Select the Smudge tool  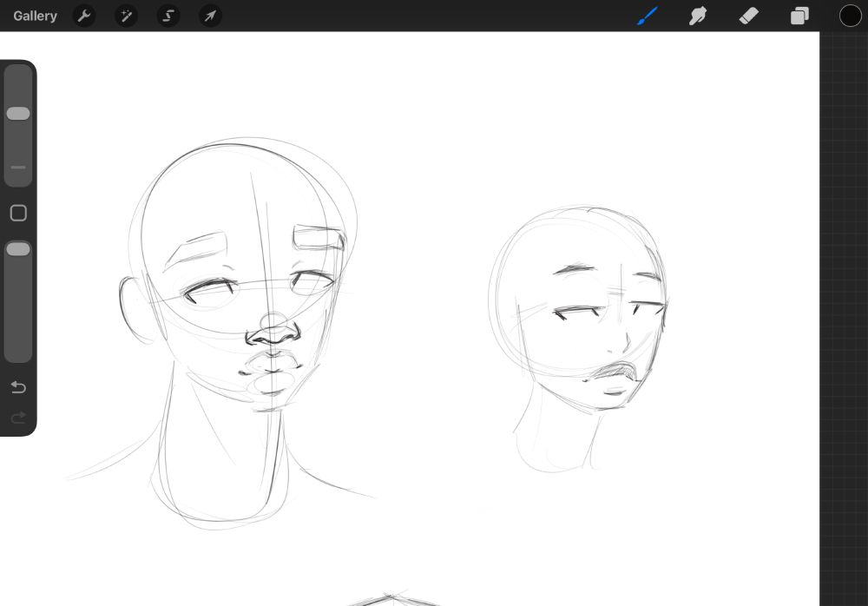point(698,16)
